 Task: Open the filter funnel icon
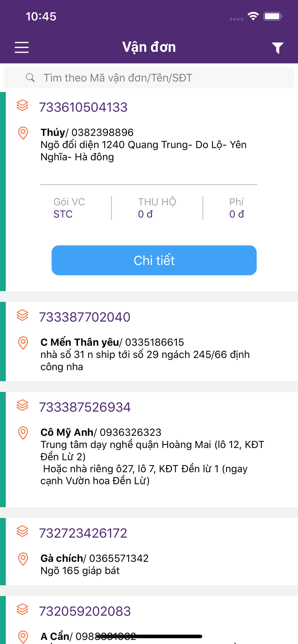tap(277, 48)
